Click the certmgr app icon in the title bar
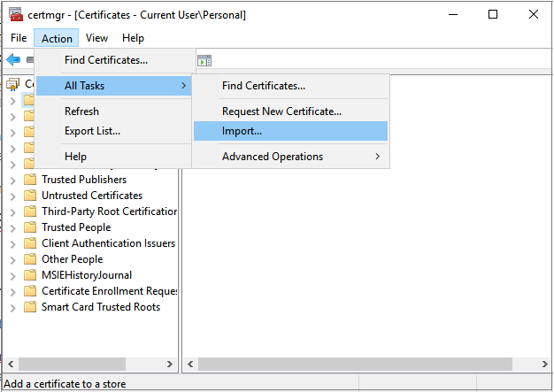This screenshot has height=392, width=554. (x=14, y=15)
